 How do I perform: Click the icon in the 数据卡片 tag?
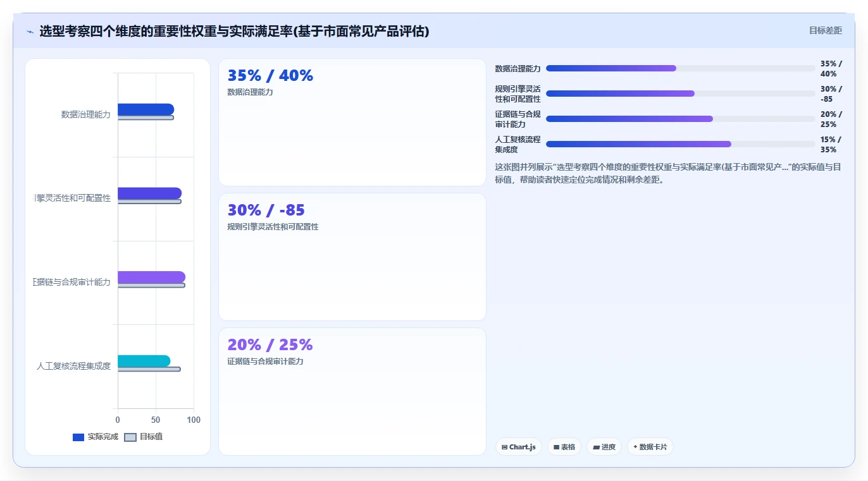[x=635, y=447]
